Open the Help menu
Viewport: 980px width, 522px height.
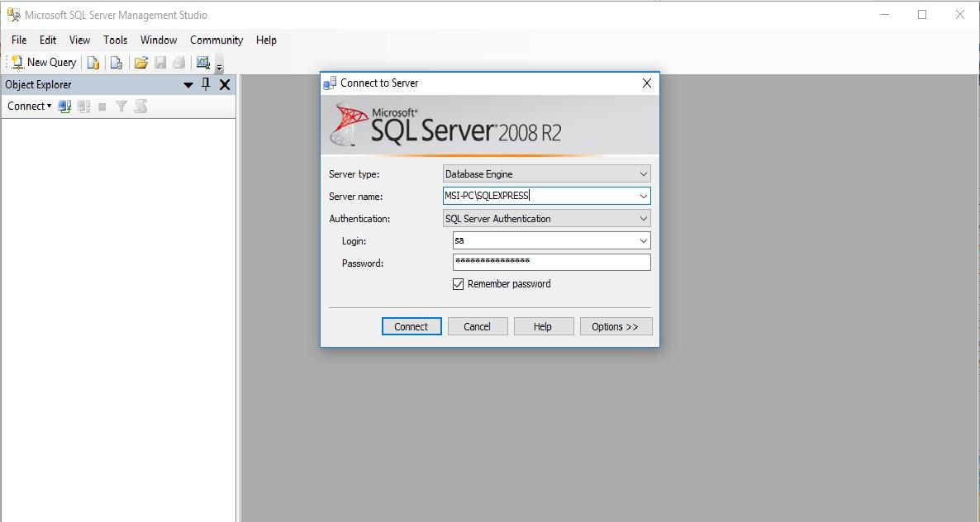265,40
